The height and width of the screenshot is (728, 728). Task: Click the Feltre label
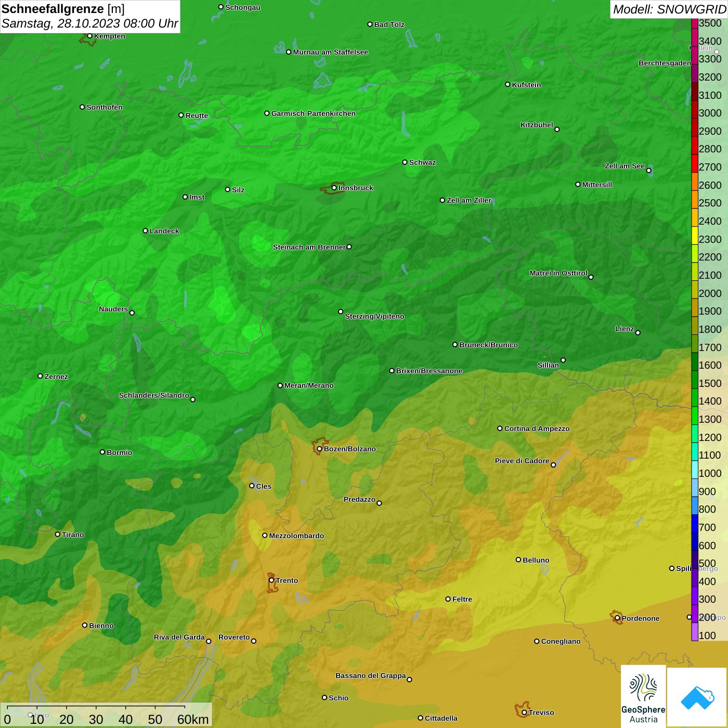462,599
